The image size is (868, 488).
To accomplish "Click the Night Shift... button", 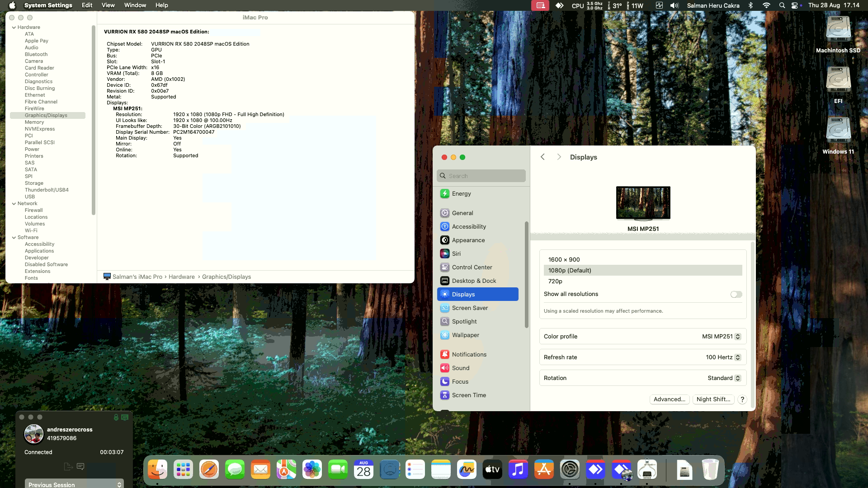I will click(x=713, y=399).
